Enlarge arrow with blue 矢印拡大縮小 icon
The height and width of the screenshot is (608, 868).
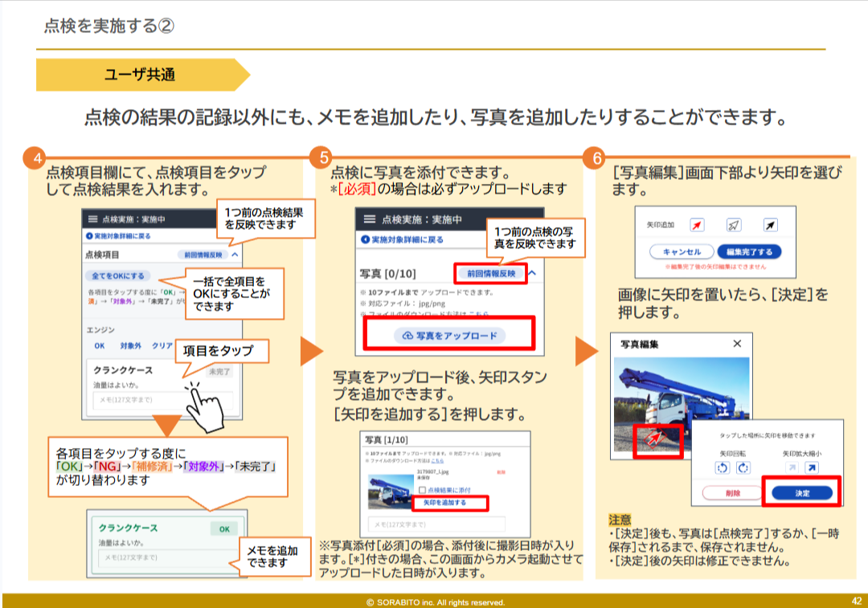coord(811,467)
